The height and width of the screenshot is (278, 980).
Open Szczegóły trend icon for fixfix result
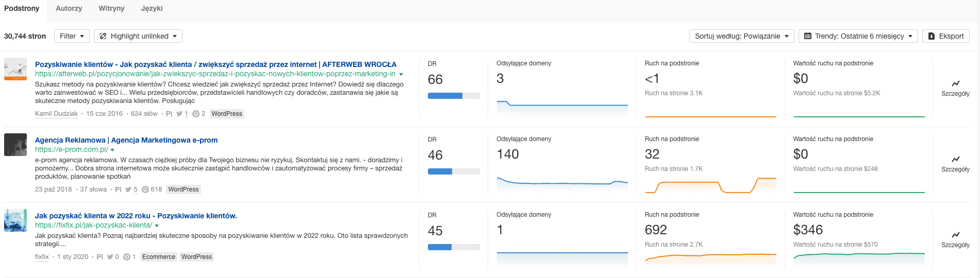(955, 235)
